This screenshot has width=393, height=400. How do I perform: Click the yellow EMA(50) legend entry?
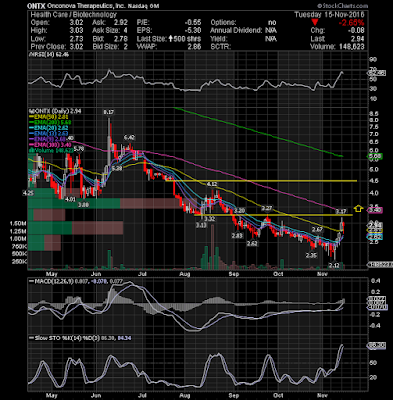click(x=49, y=117)
